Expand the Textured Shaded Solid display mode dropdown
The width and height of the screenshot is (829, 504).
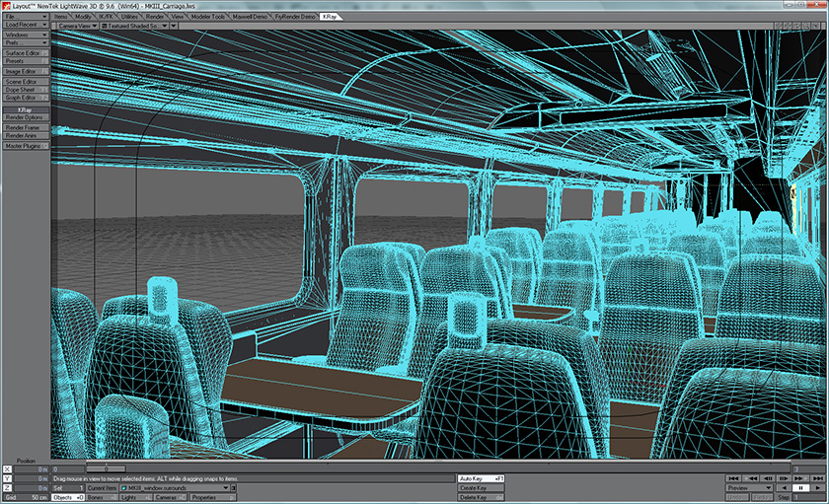click(140, 26)
